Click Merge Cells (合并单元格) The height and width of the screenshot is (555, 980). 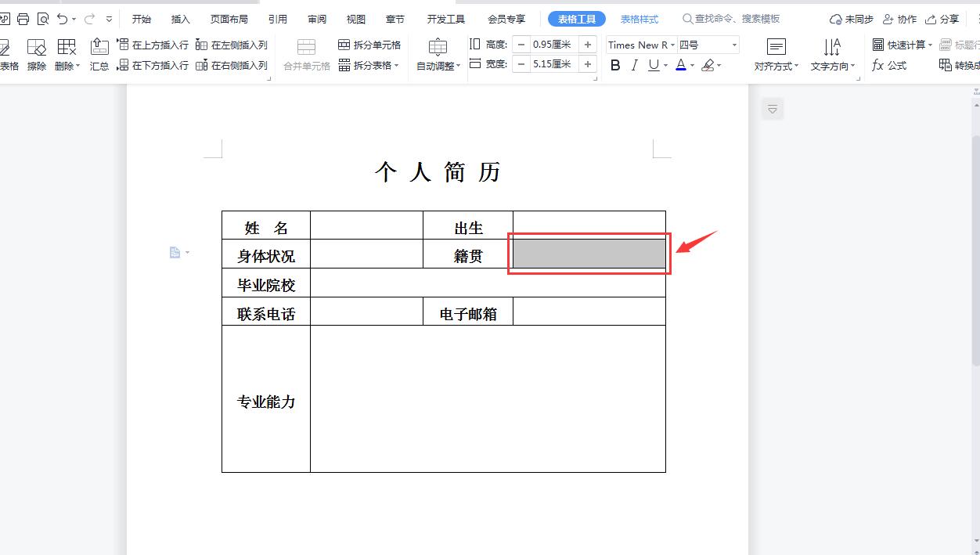(307, 55)
